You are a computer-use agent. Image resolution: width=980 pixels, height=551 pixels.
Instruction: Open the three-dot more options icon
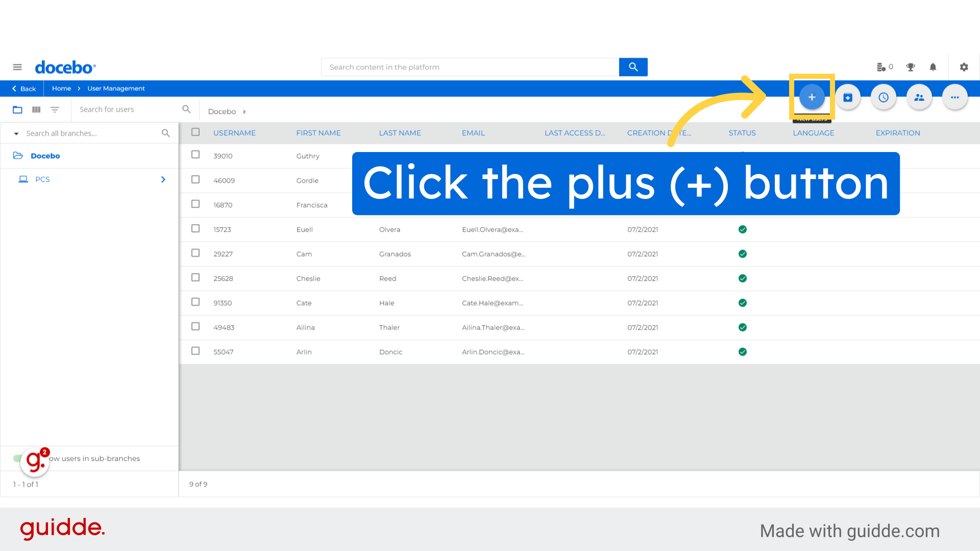pos(954,97)
